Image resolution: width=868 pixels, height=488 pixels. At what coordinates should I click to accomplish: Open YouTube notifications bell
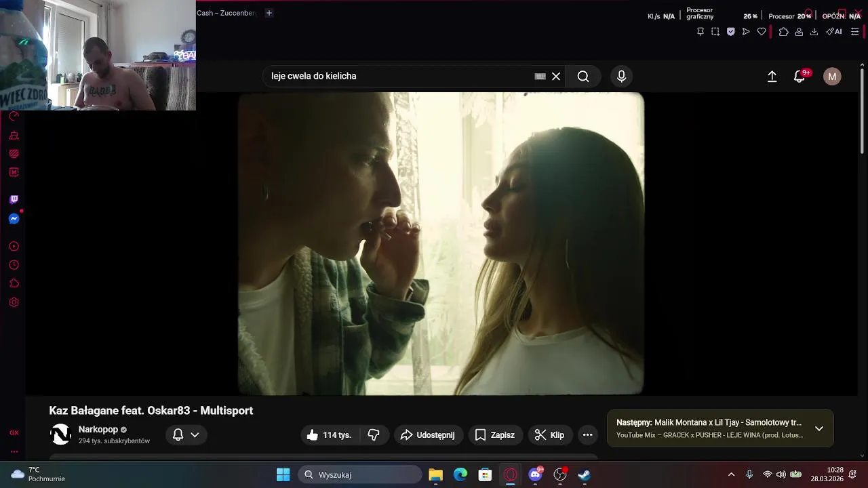800,77
